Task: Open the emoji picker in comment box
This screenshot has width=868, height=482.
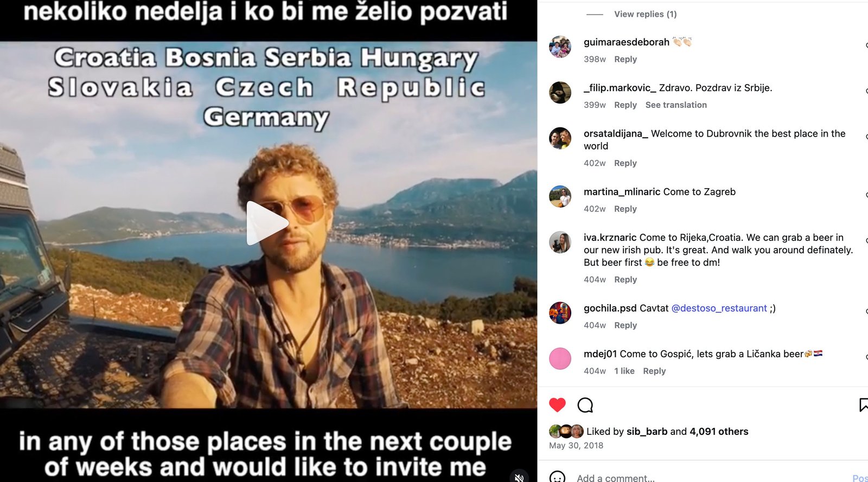Action: (x=557, y=477)
